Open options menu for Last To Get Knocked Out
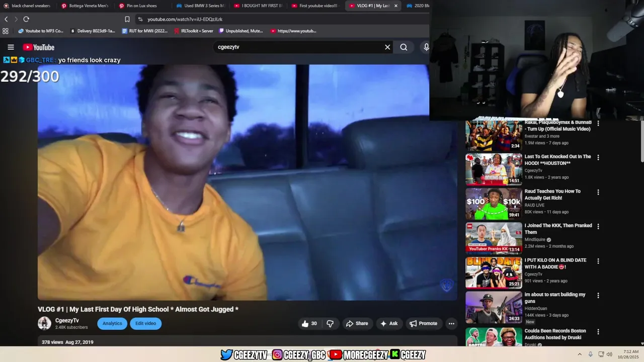 pos(598,157)
